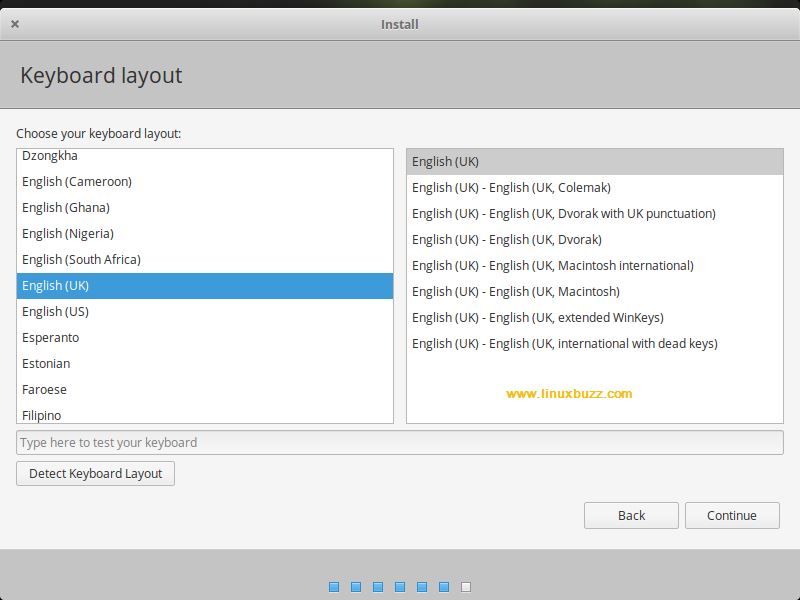Choose English (Cameroon) layout
The height and width of the screenshot is (600, 800).
[205, 182]
